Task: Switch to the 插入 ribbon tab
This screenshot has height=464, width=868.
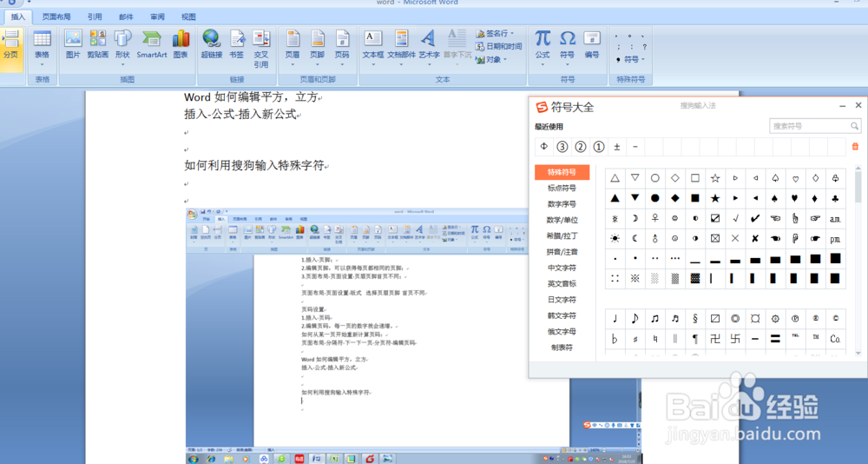Action: [18, 17]
